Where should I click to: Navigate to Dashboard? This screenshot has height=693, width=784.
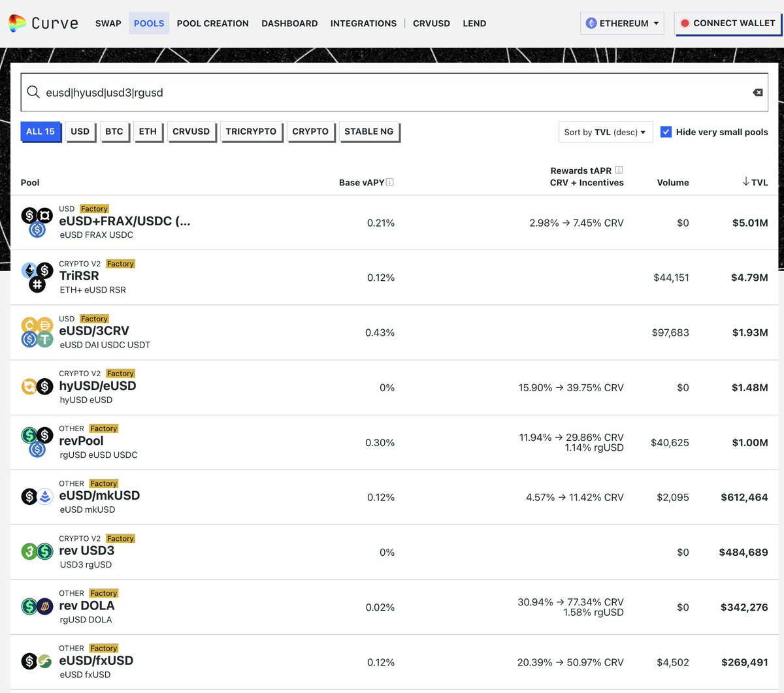click(x=289, y=23)
